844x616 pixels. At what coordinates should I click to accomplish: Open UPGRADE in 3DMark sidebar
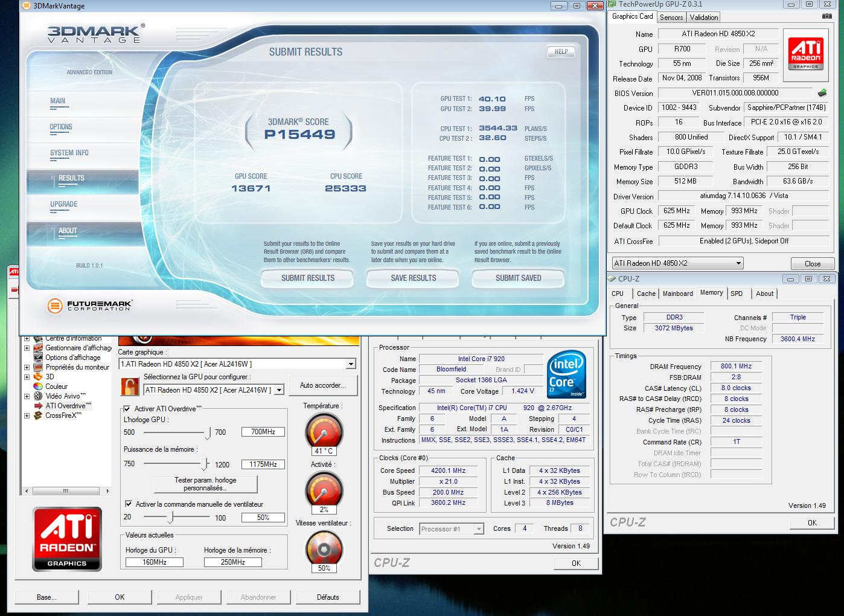tap(64, 204)
